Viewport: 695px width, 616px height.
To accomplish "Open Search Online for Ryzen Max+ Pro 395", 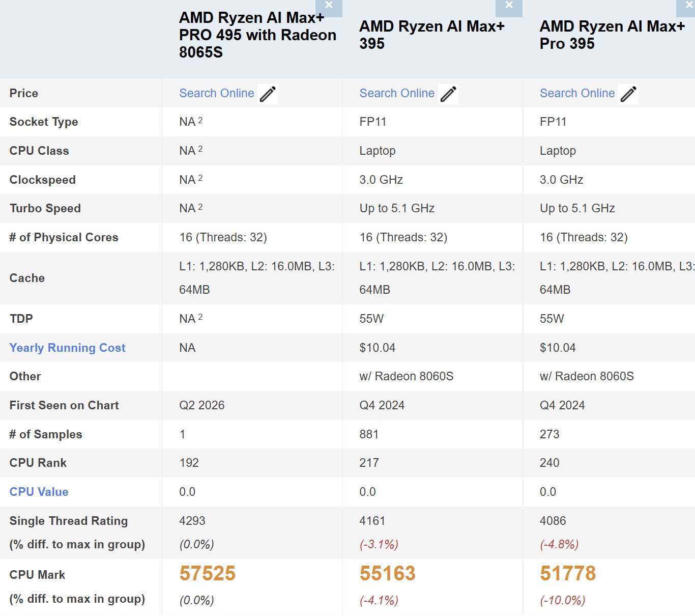I will [x=577, y=93].
